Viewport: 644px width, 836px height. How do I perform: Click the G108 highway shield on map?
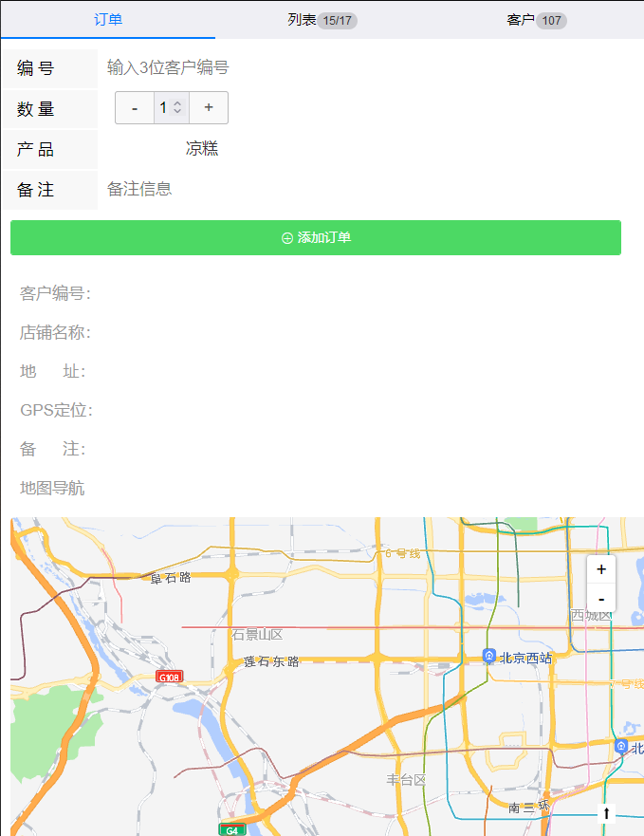coord(170,677)
